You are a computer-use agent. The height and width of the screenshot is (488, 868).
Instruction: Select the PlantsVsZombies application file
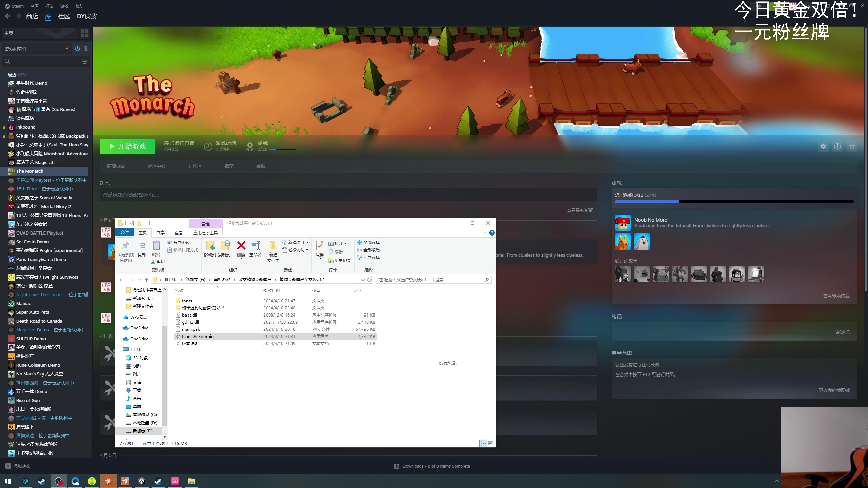coord(198,336)
